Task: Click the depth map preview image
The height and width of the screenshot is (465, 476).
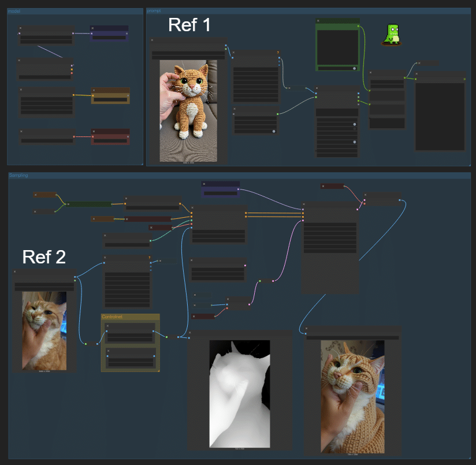Action: [x=240, y=394]
